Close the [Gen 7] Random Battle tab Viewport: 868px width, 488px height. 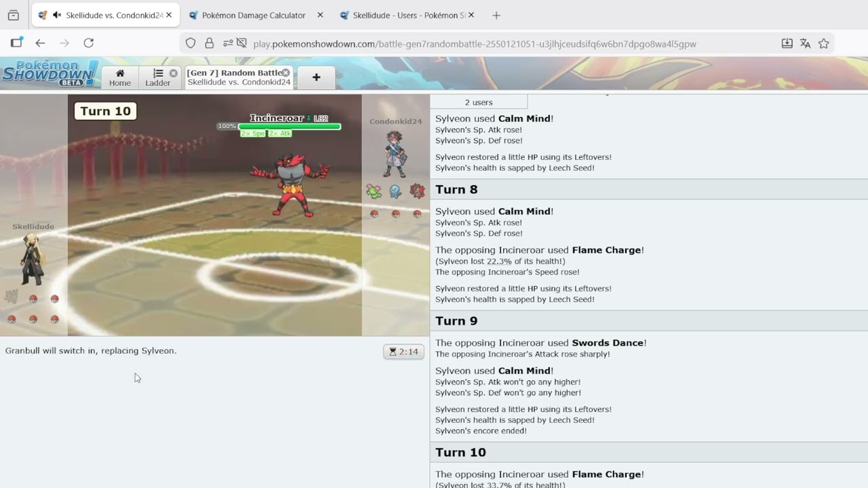(x=285, y=73)
